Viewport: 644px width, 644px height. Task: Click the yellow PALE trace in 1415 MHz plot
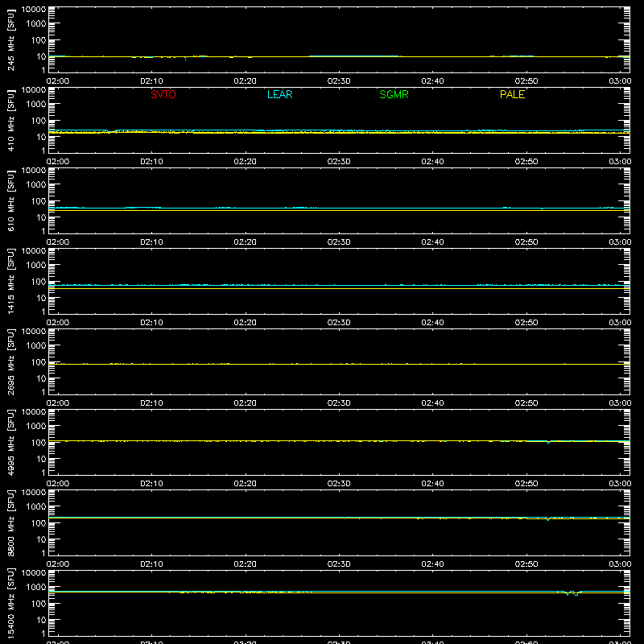pos(339,289)
